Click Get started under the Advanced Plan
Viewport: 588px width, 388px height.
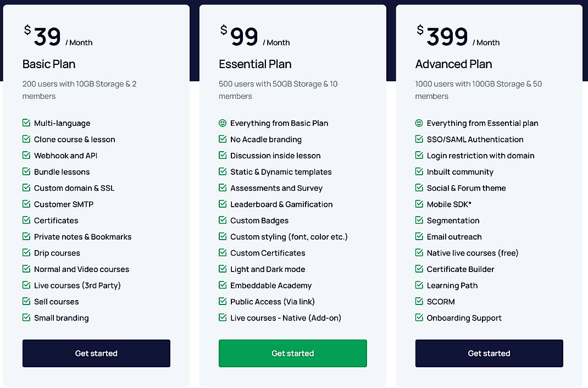tap(489, 353)
